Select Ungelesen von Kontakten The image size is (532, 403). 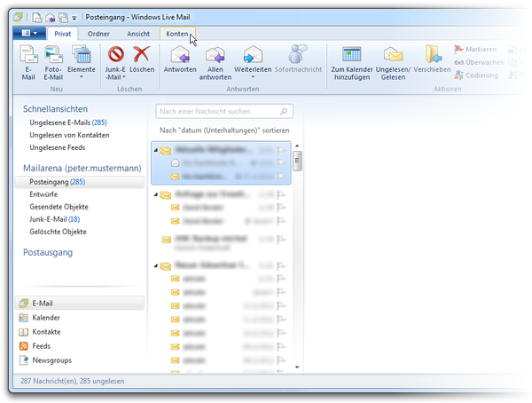point(69,135)
